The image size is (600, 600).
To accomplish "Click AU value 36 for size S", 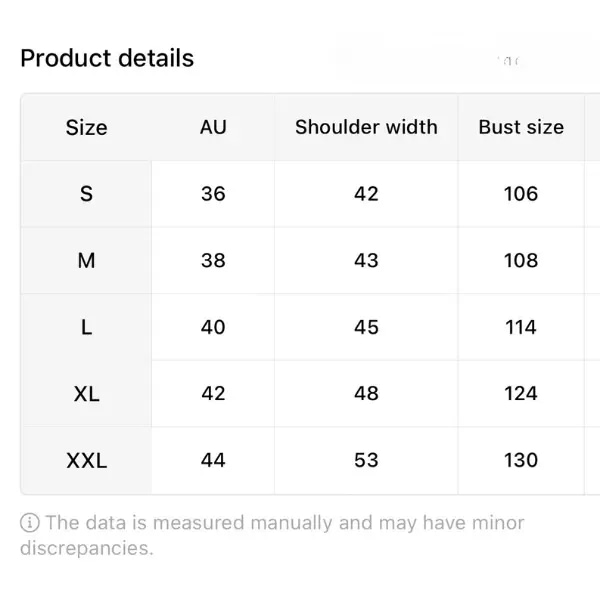I will tap(213, 194).
